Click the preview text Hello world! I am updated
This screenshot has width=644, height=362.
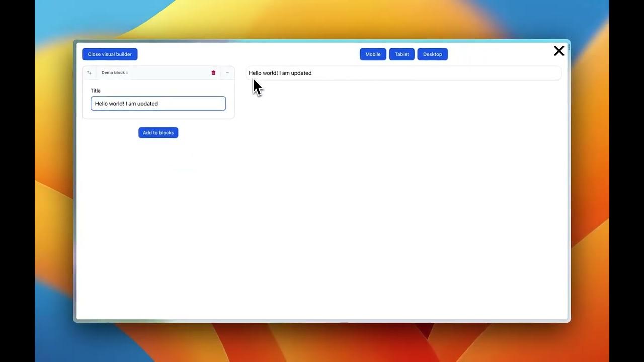[280, 73]
